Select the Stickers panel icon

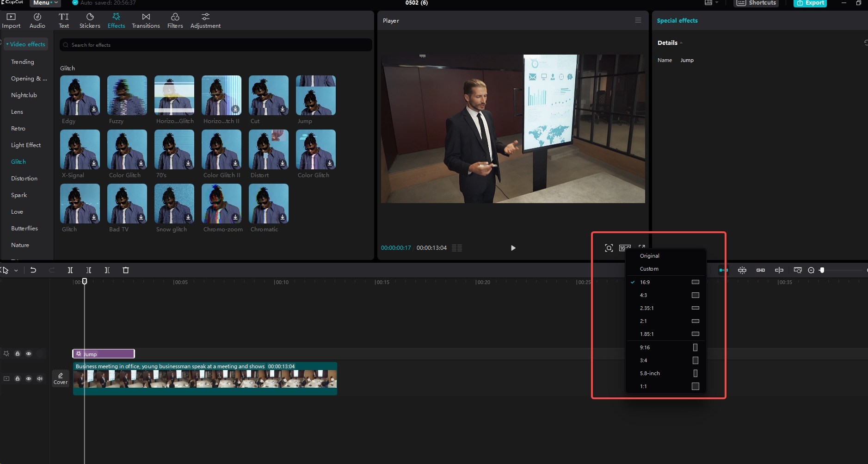pyautogui.click(x=89, y=20)
